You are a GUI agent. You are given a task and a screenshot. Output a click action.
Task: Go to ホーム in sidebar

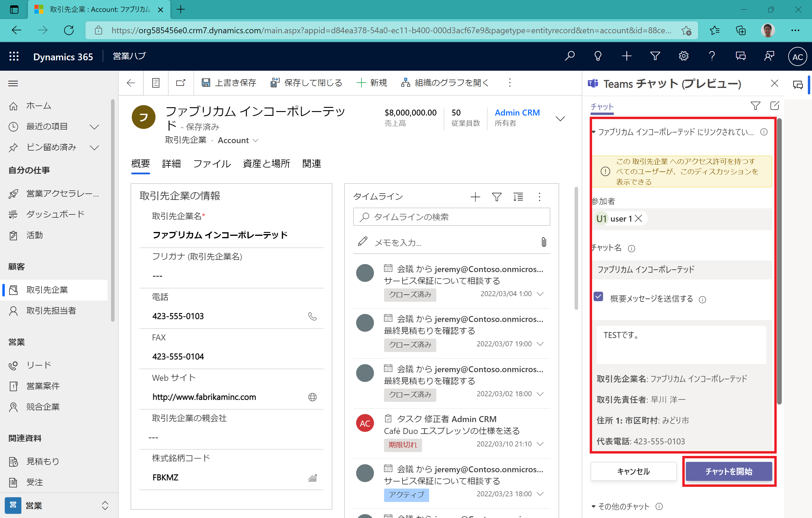[x=39, y=106]
